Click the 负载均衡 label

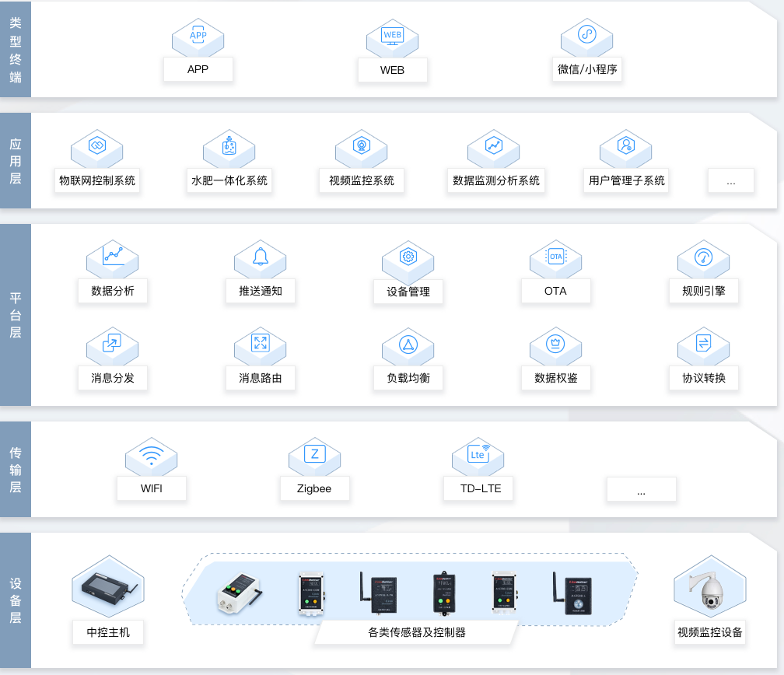tap(408, 378)
